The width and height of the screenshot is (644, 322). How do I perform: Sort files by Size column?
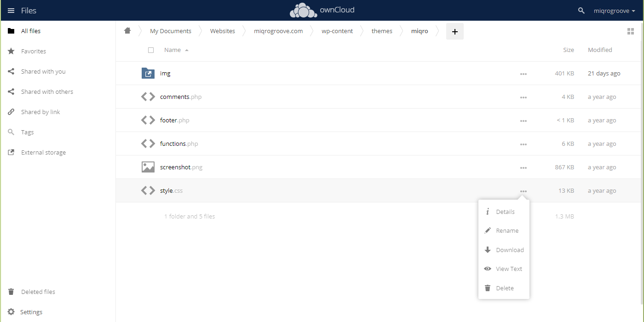point(569,50)
